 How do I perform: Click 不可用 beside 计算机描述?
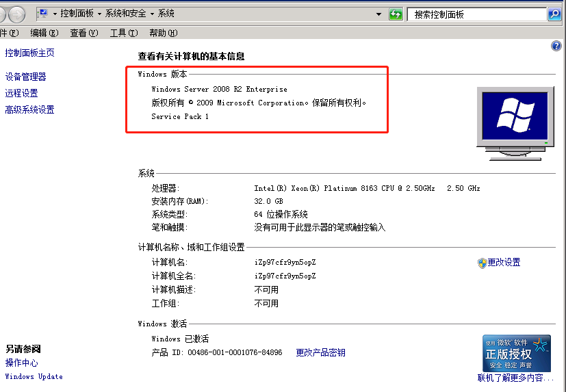[266, 290]
